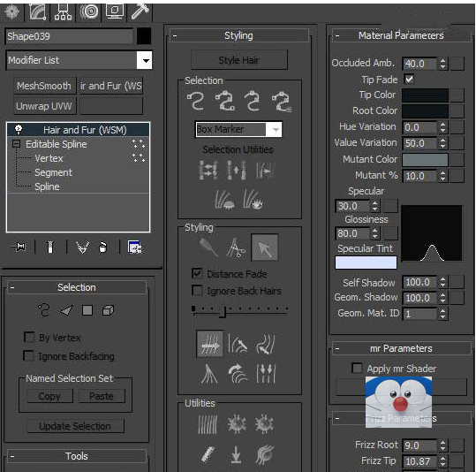
Task: Click the Paste named selection button
Action: point(102,396)
